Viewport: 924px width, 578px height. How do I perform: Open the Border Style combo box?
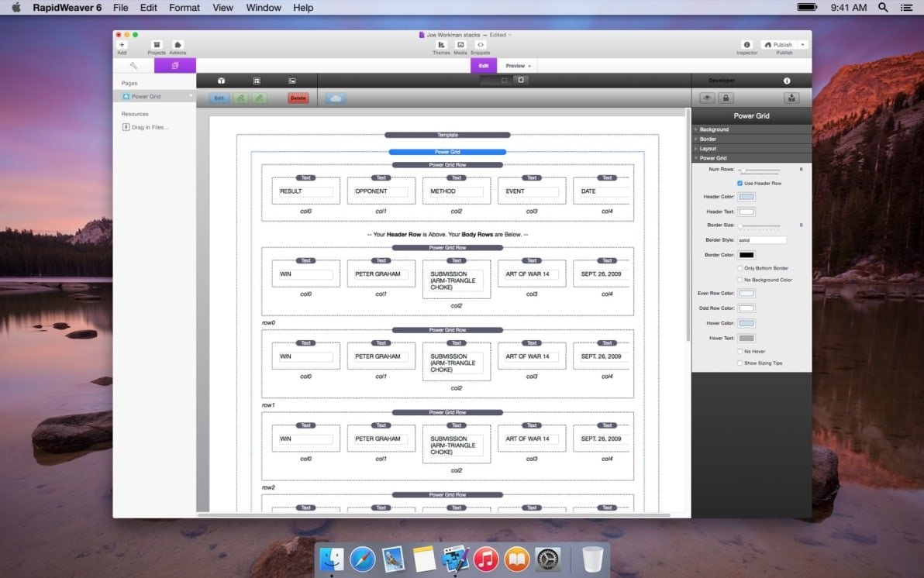click(762, 240)
